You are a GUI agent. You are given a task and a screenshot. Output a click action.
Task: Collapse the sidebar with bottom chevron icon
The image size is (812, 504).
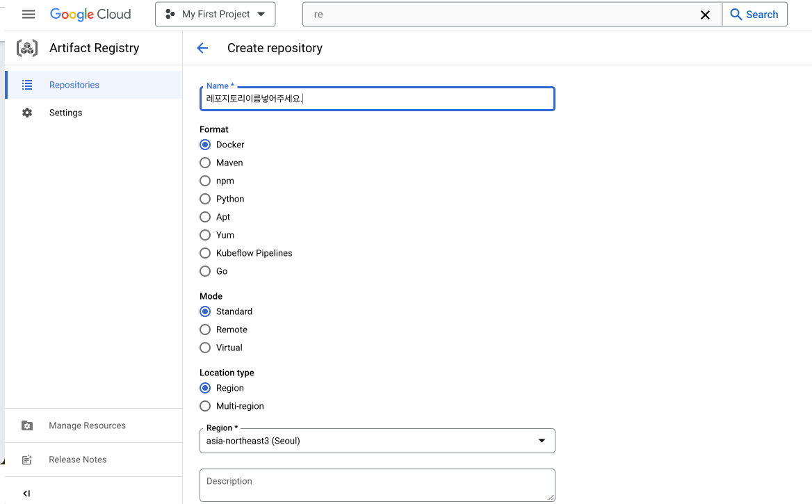[x=26, y=494]
